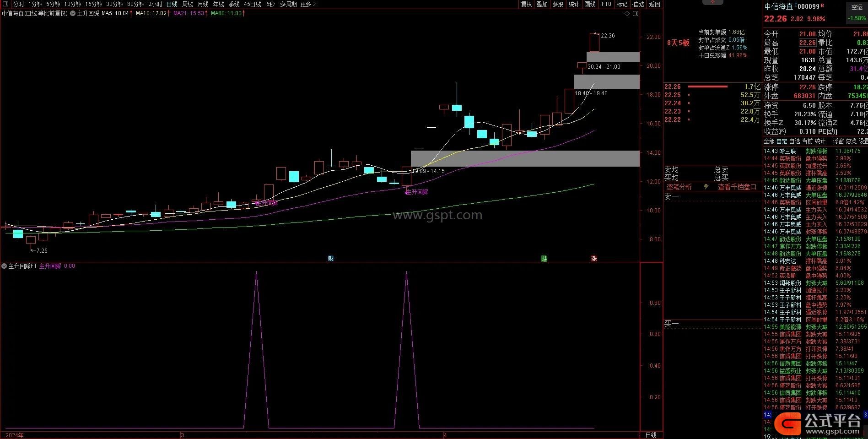Click the 14:52 英派斯 alert row
This screenshot has height=439, width=868.
[x=815, y=276]
